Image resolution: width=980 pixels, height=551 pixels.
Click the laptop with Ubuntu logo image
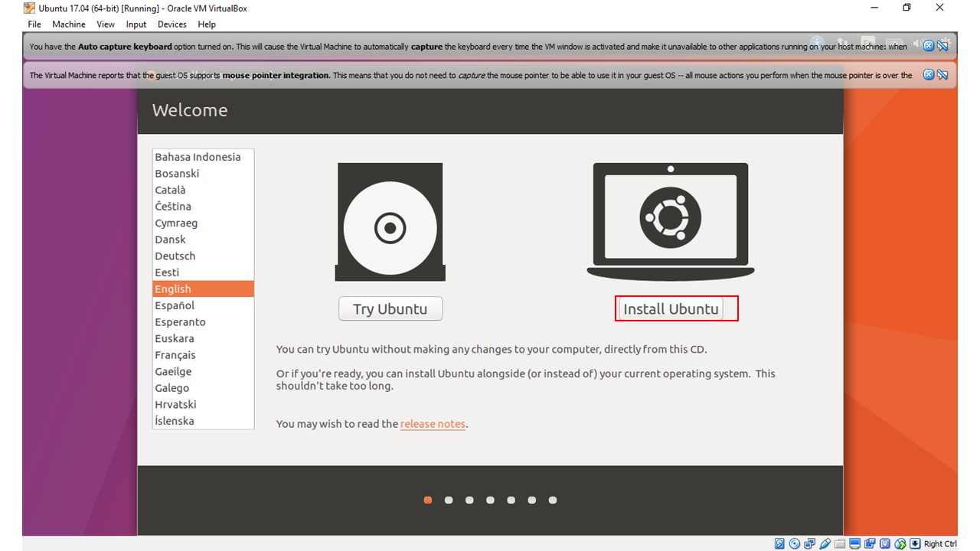click(671, 220)
